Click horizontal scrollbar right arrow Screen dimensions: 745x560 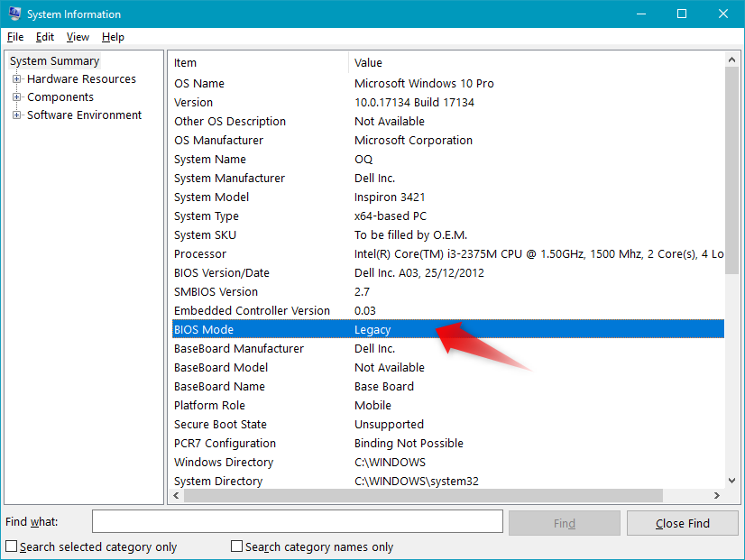pos(717,495)
